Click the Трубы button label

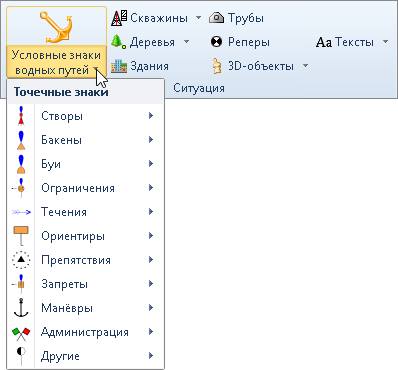point(246,19)
